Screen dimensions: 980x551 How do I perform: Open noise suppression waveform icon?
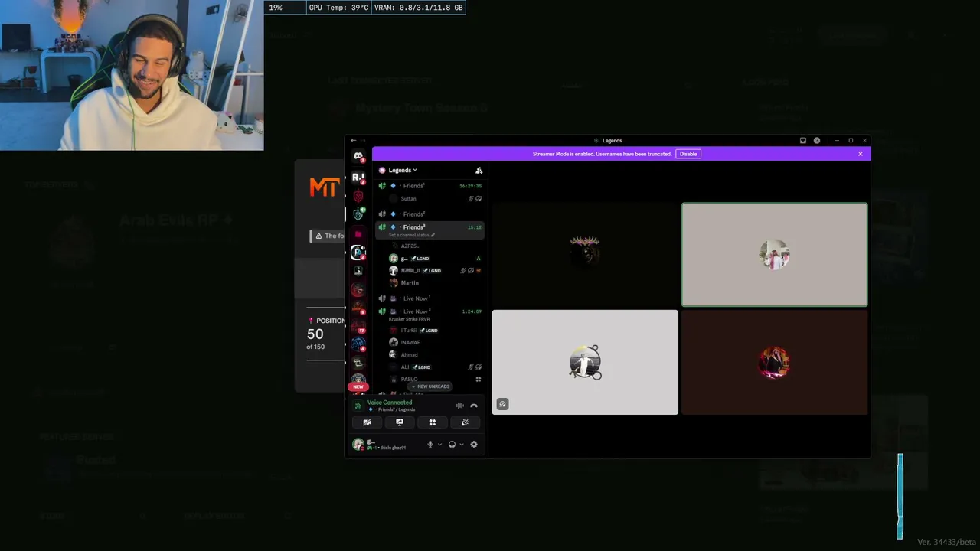pos(459,406)
